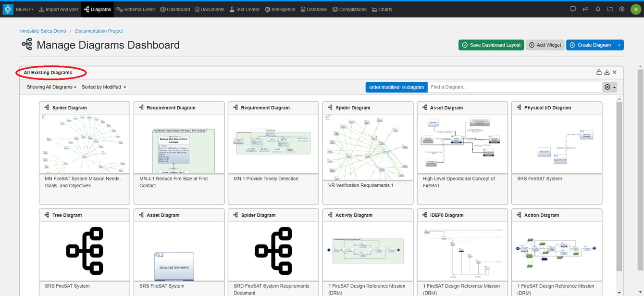Open the Innoslate settings gear
This screenshot has height=296, width=644.
(621, 9)
